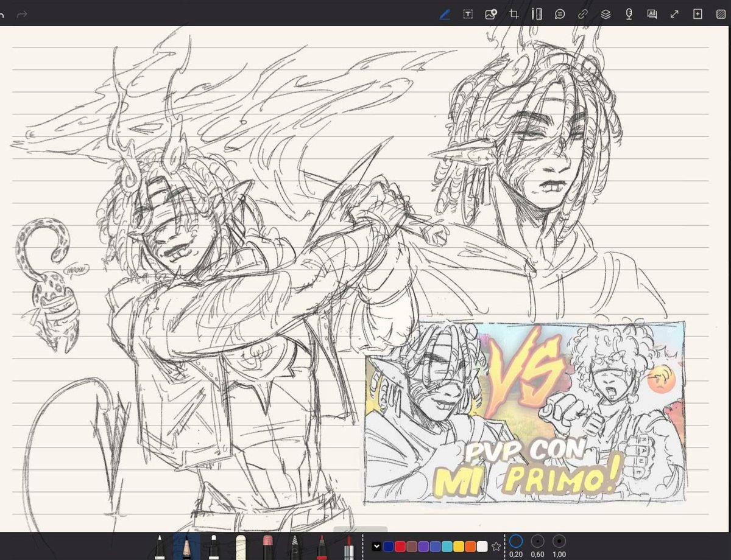Screen dimensions: 731x560
Task: Choose the purple color swatch
Action: pyautogui.click(x=423, y=546)
